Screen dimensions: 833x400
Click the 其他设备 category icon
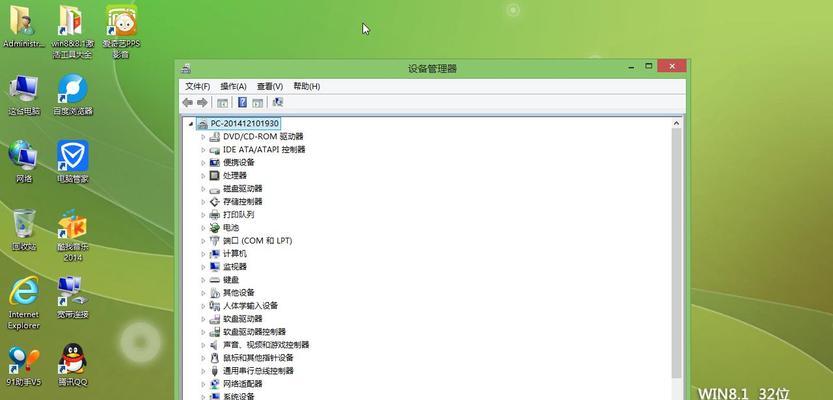[x=215, y=293]
